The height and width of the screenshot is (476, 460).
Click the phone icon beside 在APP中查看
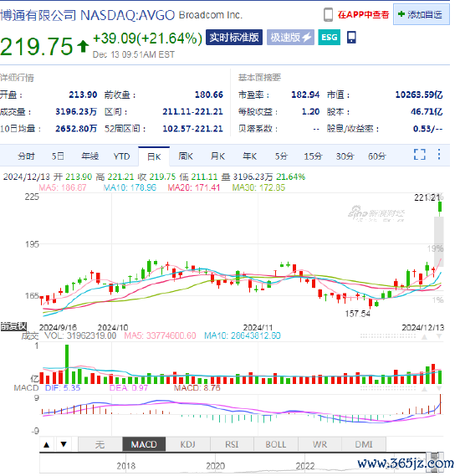pos(328,14)
